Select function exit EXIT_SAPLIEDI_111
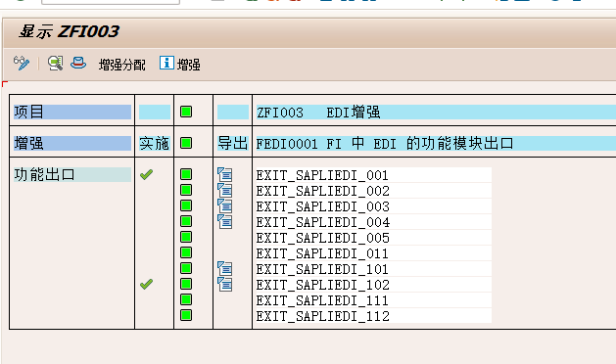Image resolution: width=616 pixels, height=364 pixels. coord(373,300)
